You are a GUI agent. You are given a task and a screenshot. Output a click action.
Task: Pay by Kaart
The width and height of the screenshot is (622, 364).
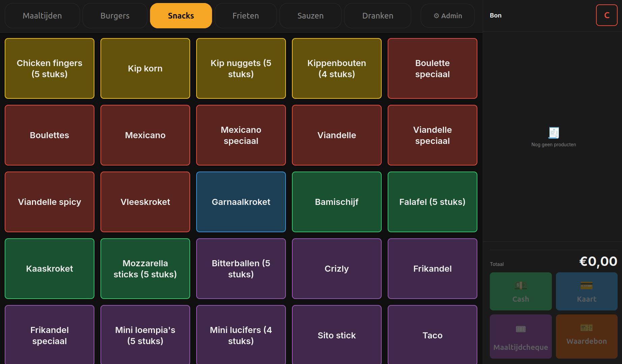point(587,291)
